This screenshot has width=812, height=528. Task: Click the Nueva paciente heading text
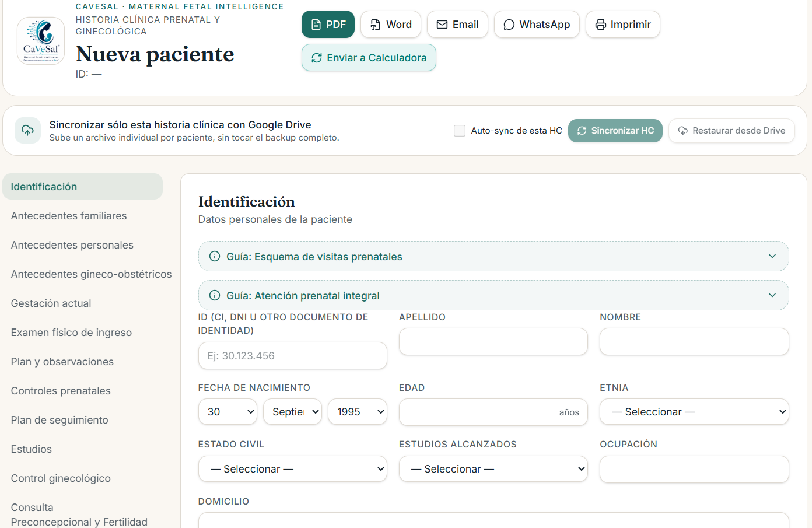(x=155, y=54)
